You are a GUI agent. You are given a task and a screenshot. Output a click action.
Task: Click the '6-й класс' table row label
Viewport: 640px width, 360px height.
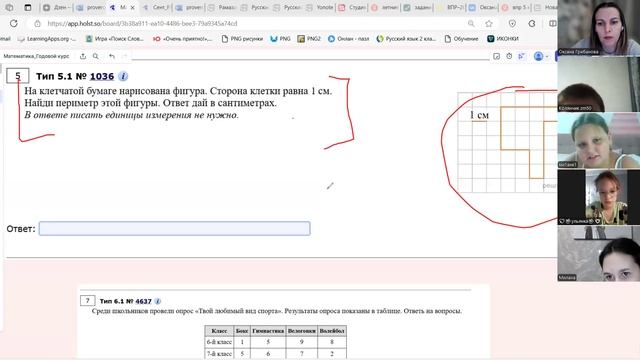[219, 342]
